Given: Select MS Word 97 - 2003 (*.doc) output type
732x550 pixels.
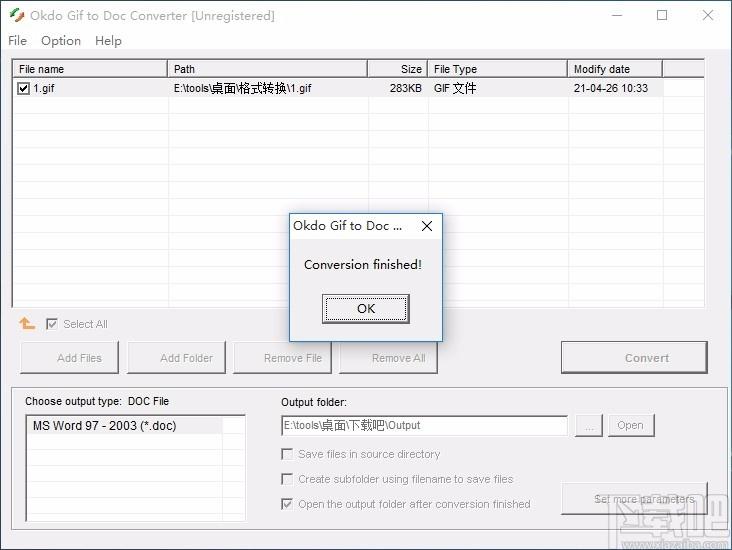Looking at the screenshot, I should [125, 426].
